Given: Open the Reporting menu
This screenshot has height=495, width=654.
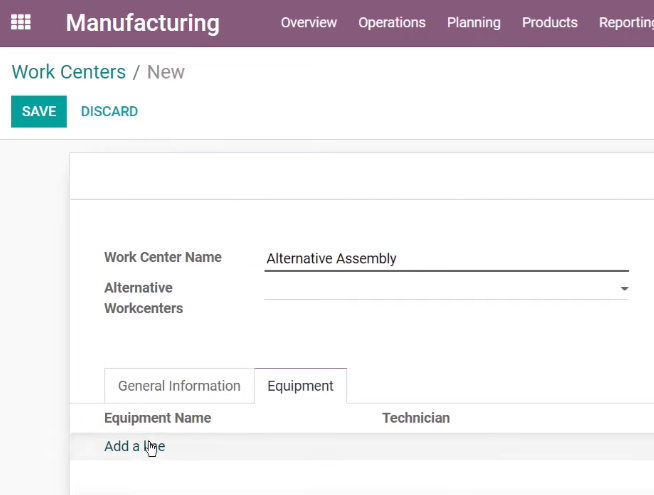Looking at the screenshot, I should tap(626, 23).
